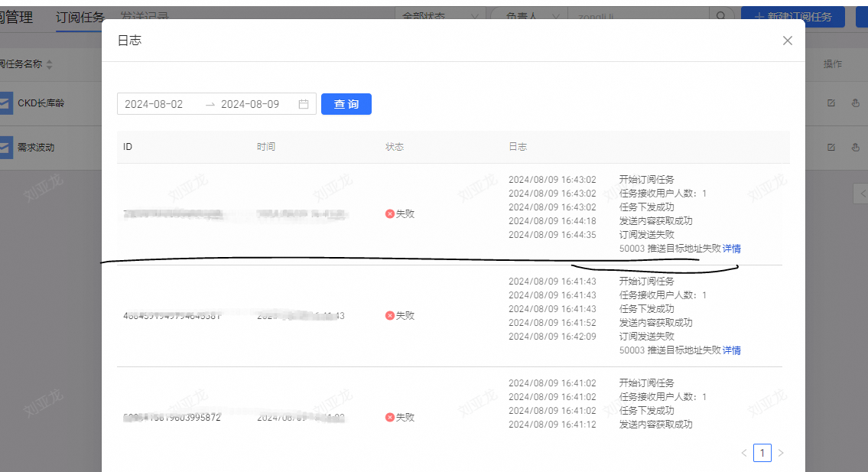The height and width of the screenshot is (472, 868).
Task: Click the manual trigger icon for 需求波动
Action: 856,148
